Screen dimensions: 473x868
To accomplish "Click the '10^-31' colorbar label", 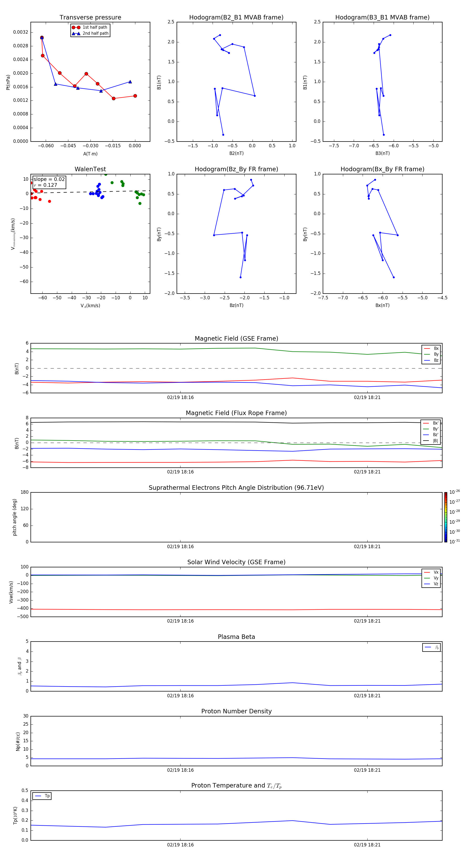I will (x=455, y=542).
